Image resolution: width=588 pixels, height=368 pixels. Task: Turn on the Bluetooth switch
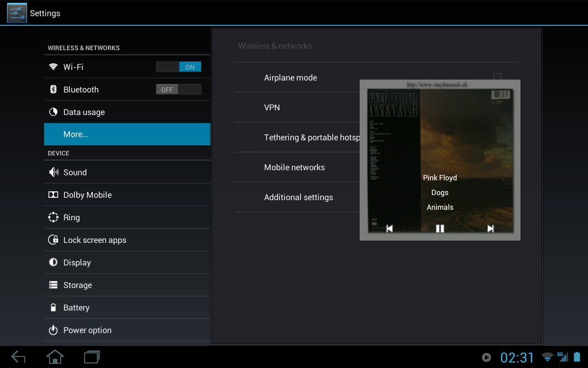(178, 89)
